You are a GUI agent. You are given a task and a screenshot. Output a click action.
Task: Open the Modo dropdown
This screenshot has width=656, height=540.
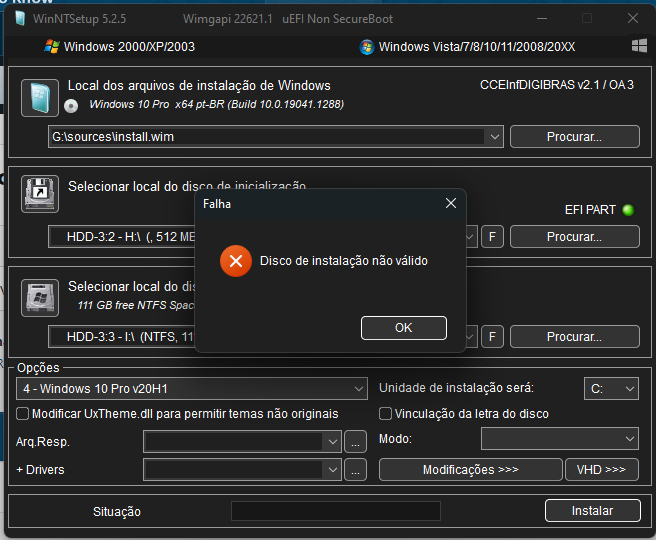[560, 438]
